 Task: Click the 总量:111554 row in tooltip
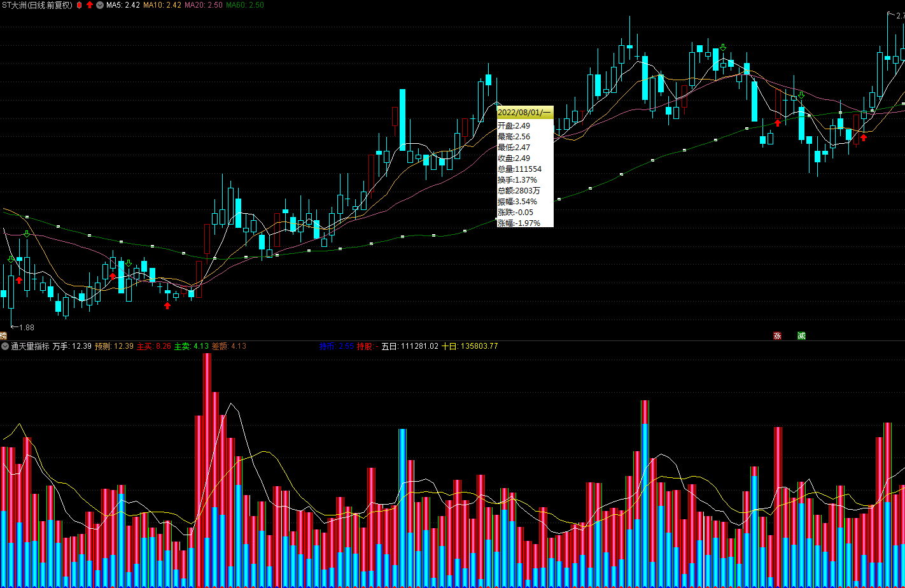(x=525, y=169)
